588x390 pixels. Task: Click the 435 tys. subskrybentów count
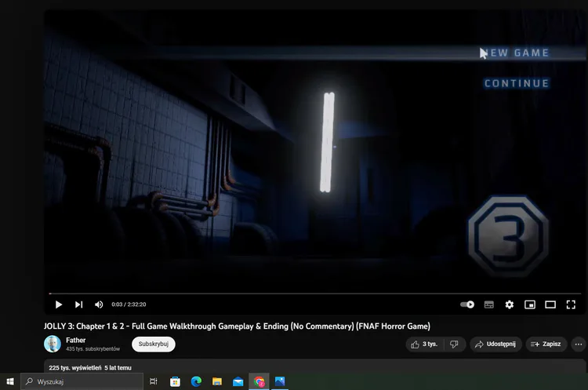pyautogui.click(x=93, y=349)
